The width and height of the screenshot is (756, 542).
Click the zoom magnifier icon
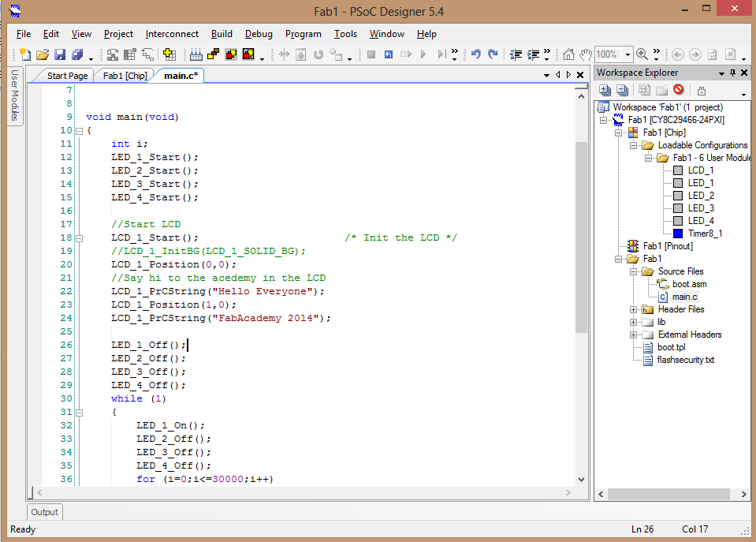[642, 54]
